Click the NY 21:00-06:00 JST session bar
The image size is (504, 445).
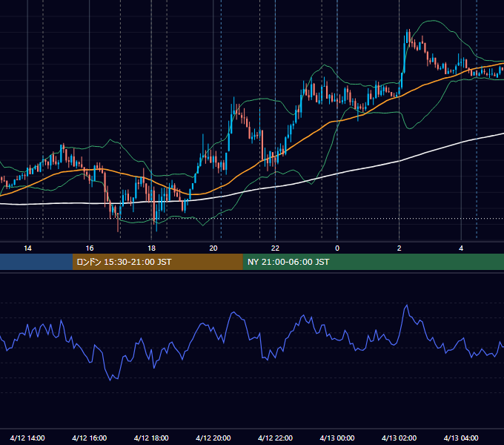pos(373,262)
